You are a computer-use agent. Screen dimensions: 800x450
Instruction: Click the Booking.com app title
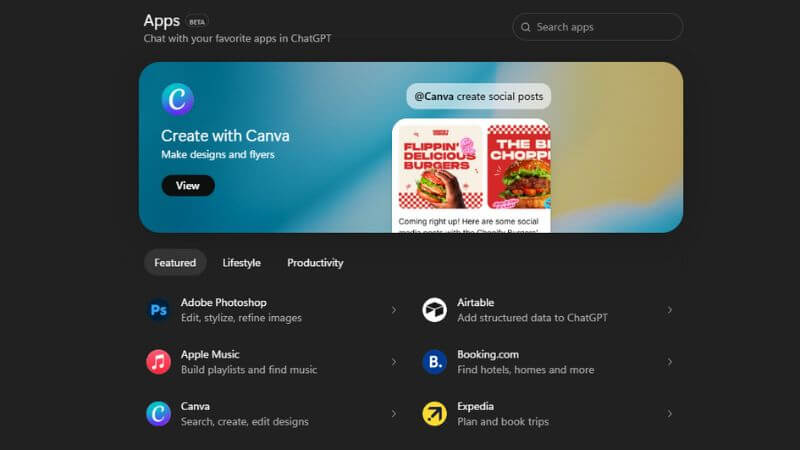(488, 355)
